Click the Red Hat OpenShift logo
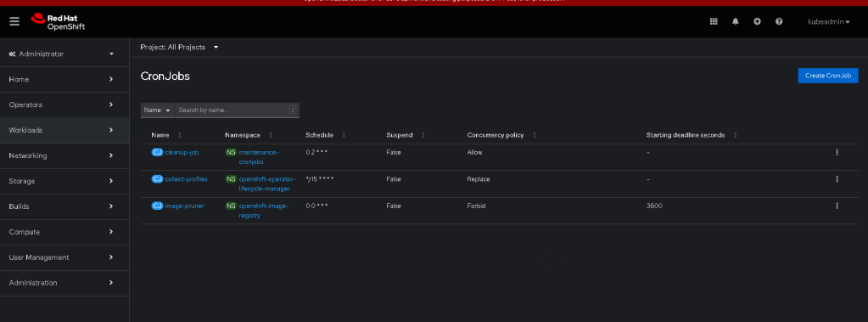 tap(58, 21)
